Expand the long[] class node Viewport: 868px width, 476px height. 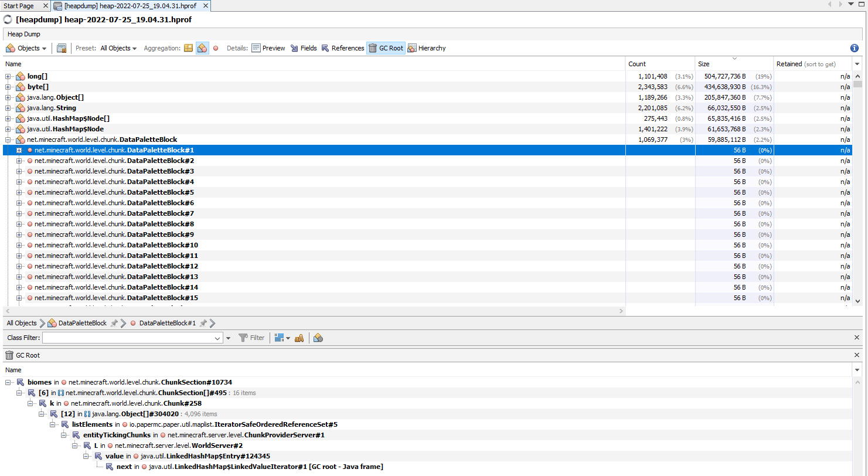[x=8, y=76]
